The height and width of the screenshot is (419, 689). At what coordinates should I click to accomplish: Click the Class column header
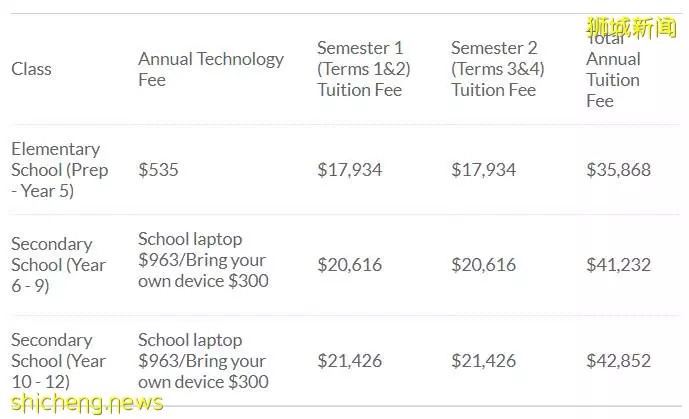point(31,69)
